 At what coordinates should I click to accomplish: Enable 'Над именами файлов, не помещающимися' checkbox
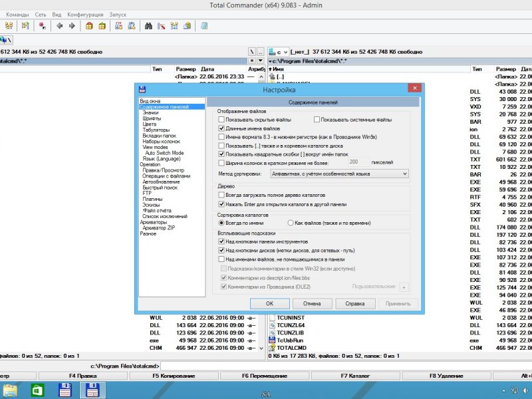point(221,259)
